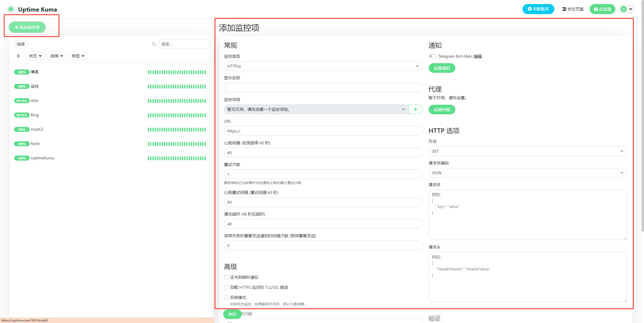644x323 pixels.
Task: Toggle the Telegram Bot-Melo notification switch
Action: click(432, 56)
